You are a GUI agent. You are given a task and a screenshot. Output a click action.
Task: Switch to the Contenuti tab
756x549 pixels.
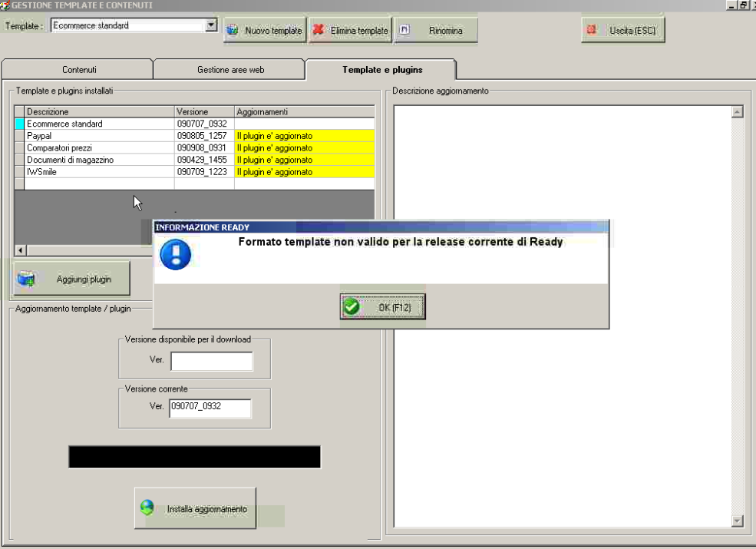(78, 69)
